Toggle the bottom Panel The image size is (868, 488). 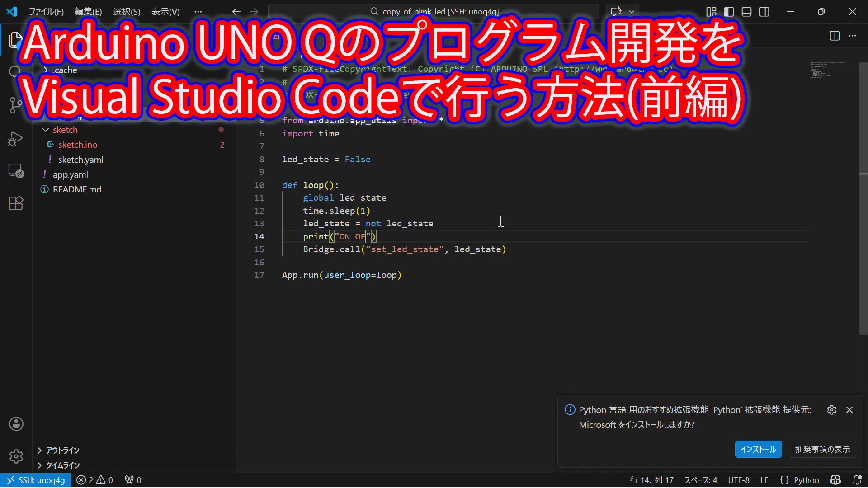(747, 12)
